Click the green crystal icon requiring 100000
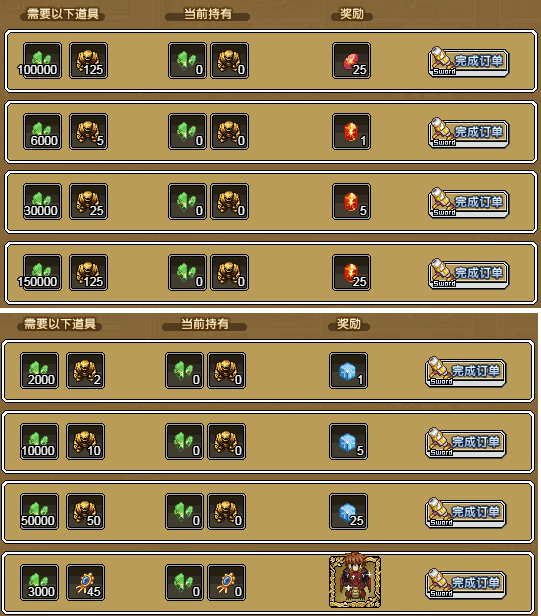The image size is (541, 616). (x=42, y=61)
